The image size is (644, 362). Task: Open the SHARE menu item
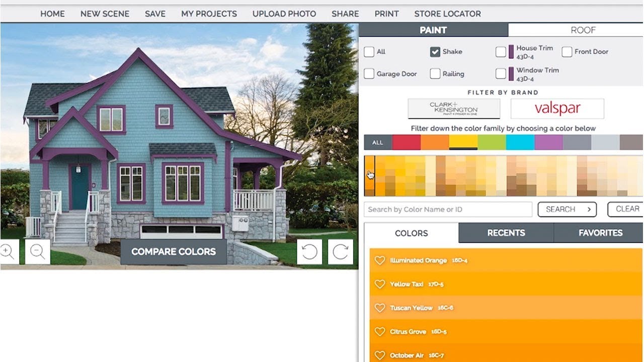click(x=345, y=14)
